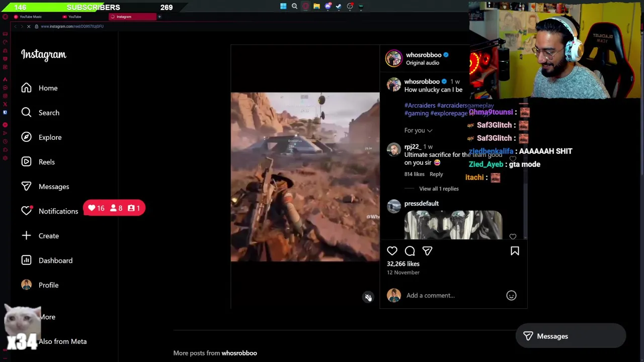Open the #explorepage hashtag
The height and width of the screenshot is (362, 644).
click(x=449, y=114)
